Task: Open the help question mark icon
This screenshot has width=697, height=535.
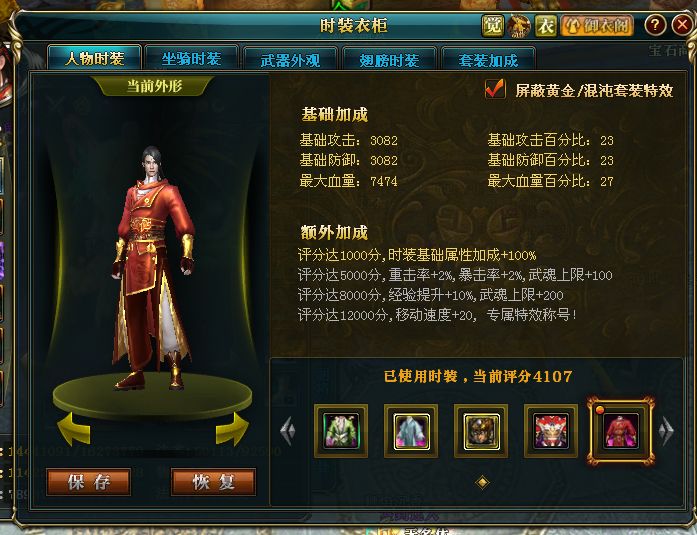Action: coord(655,24)
